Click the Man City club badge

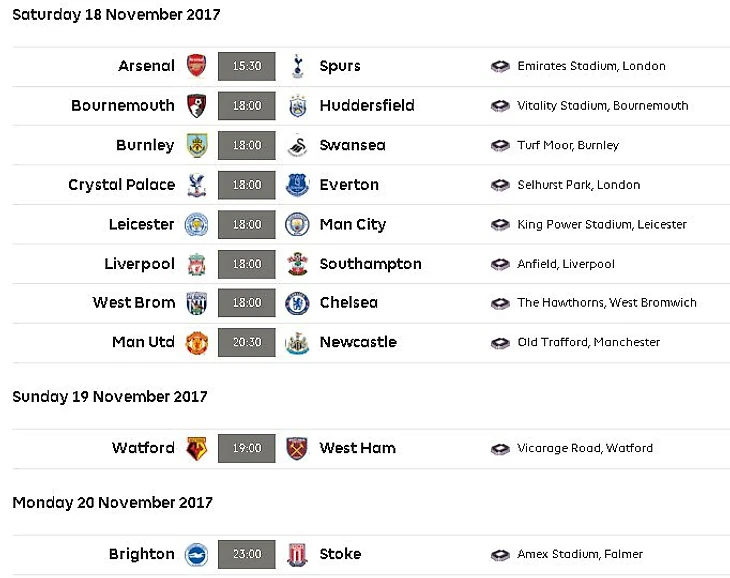tap(296, 224)
